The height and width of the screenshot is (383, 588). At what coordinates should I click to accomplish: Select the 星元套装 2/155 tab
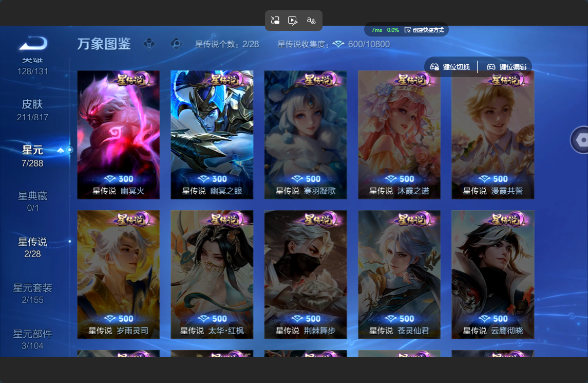(x=33, y=294)
